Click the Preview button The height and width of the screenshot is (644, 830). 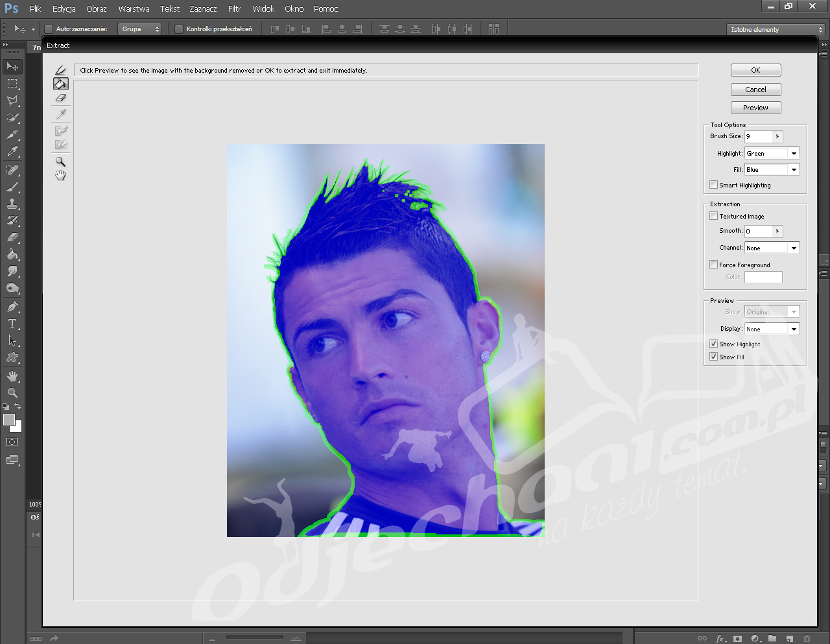point(755,108)
